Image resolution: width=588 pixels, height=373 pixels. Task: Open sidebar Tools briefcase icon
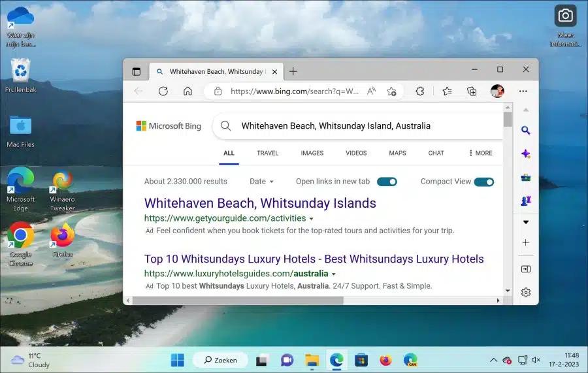[x=526, y=177]
